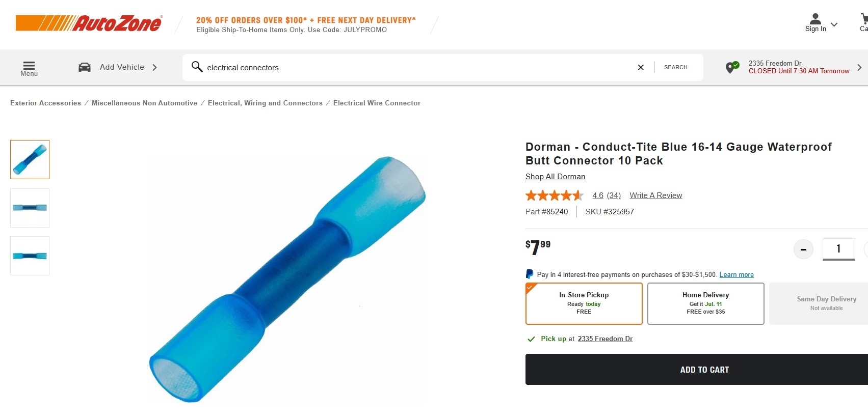Open Electrical, Wiring and Connectors breadcrumb
This screenshot has width=868, height=420.
click(265, 103)
